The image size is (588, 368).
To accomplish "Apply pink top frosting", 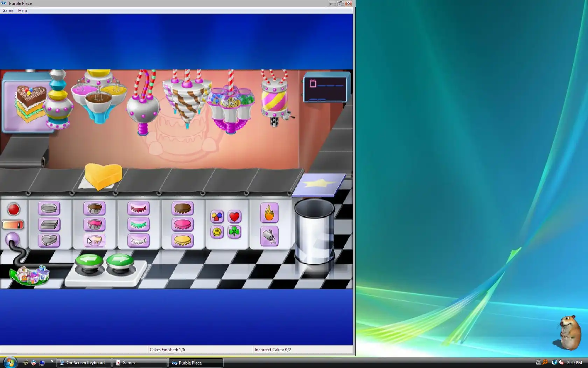I will [183, 224].
